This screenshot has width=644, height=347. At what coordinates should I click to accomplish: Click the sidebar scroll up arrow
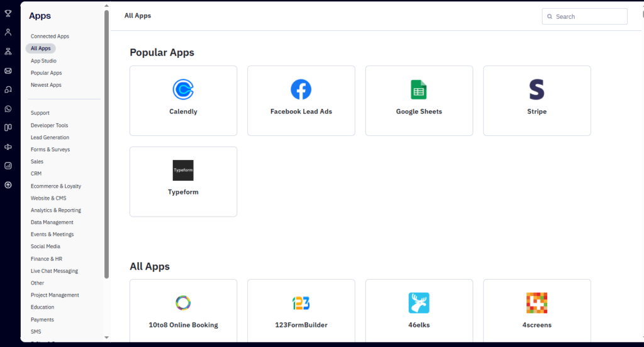point(106,6)
